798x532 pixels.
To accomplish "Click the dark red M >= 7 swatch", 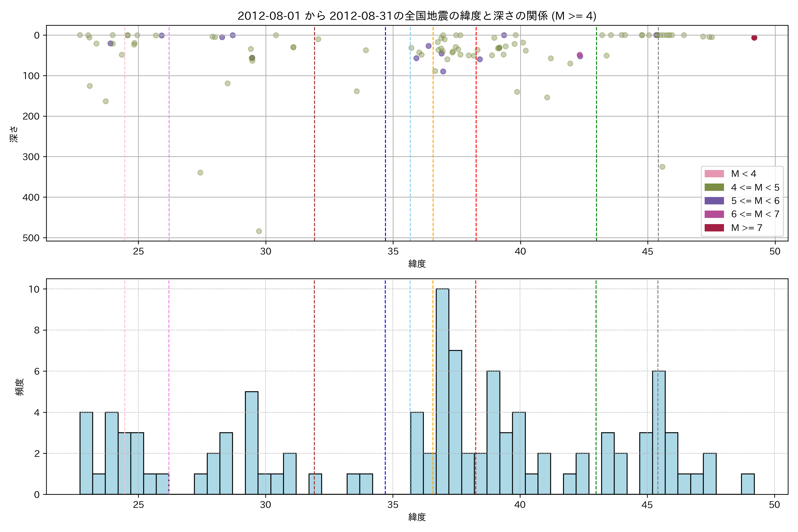I will (x=714, y=228).
